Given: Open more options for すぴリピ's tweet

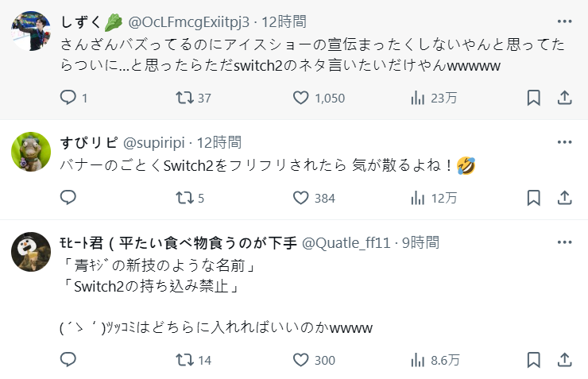Looking at the screenshot, I should [x=564, y=142].
